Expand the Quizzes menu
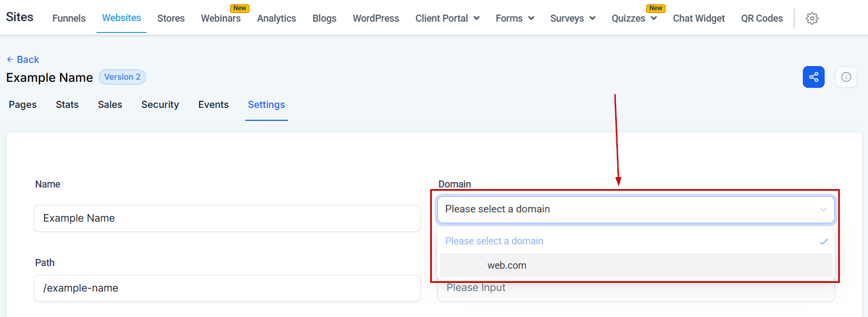868x317 pixels. [634, 18]
